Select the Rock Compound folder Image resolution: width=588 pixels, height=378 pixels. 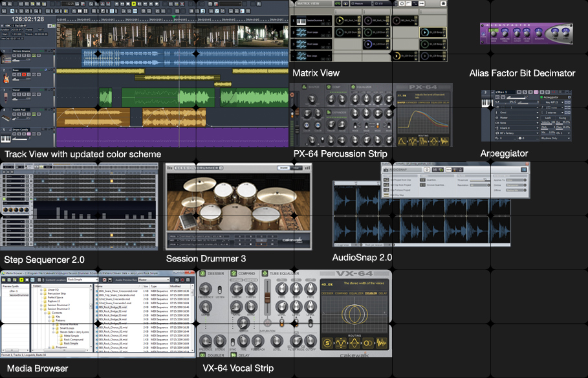coord(74,339)
